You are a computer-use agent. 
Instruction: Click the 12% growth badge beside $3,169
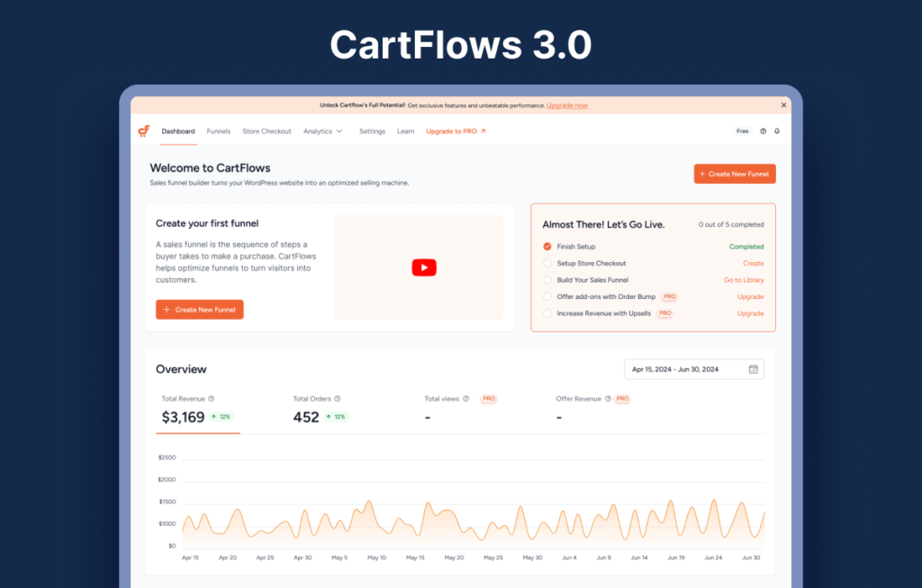pyautogui.click(x=221, y=417)
